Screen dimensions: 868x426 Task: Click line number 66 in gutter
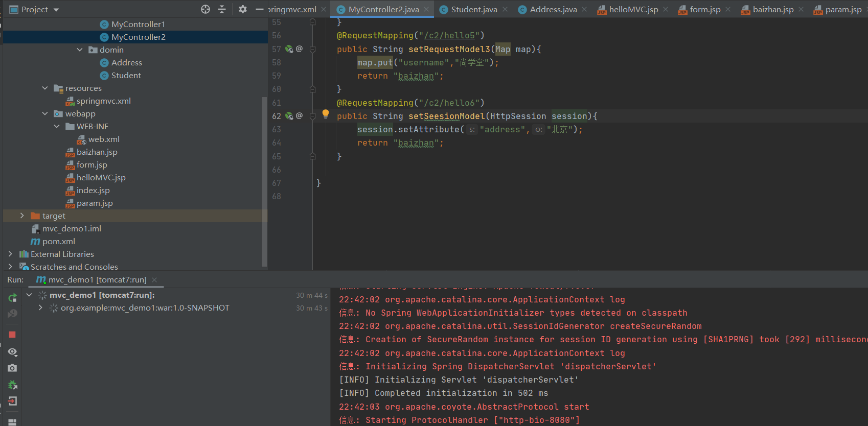click(277, 170)
